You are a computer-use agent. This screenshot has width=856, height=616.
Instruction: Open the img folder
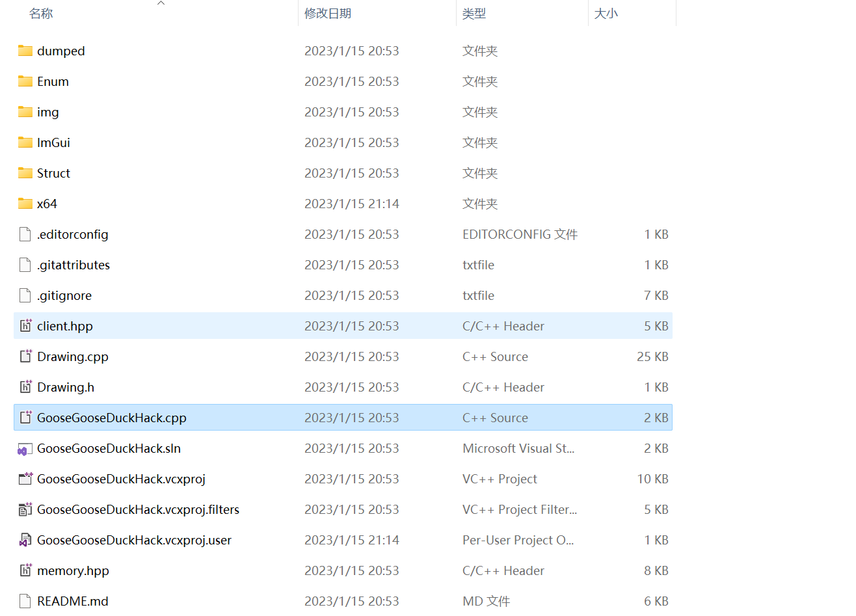pos(48,112)
